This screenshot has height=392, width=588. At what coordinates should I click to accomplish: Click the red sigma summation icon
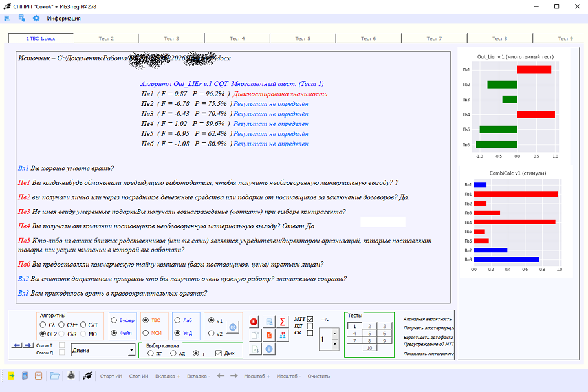point(283,321)
